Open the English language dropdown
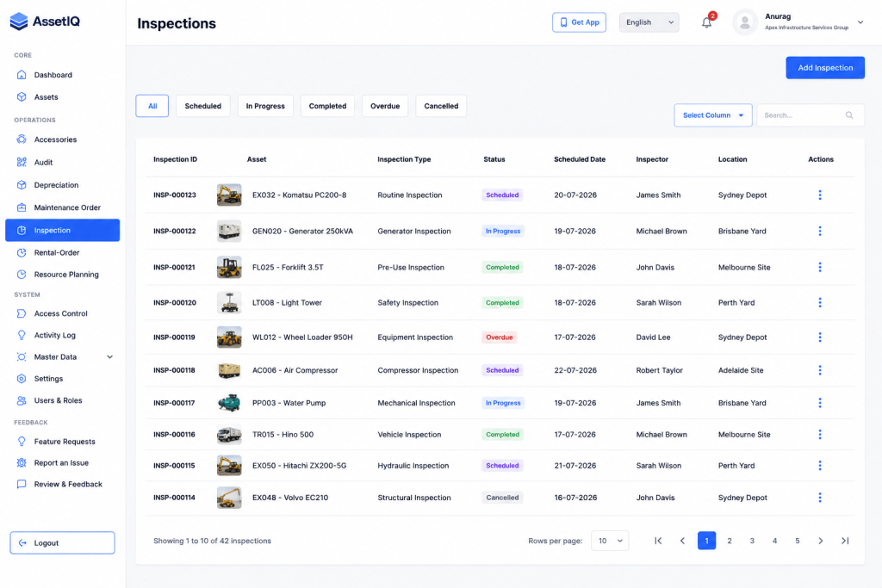The width and height of the screenshot is (882, 588). click(x=649, y=22)
